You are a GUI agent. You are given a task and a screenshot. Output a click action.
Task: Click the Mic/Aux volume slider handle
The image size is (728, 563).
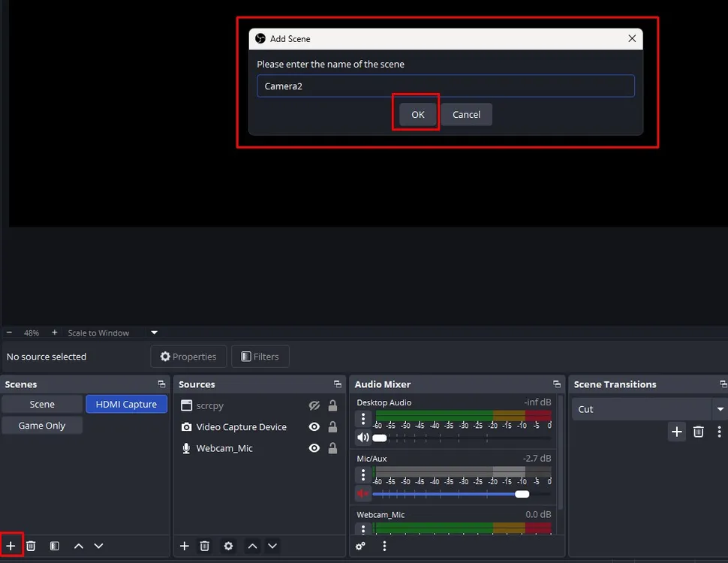click(x=522, y=494)
